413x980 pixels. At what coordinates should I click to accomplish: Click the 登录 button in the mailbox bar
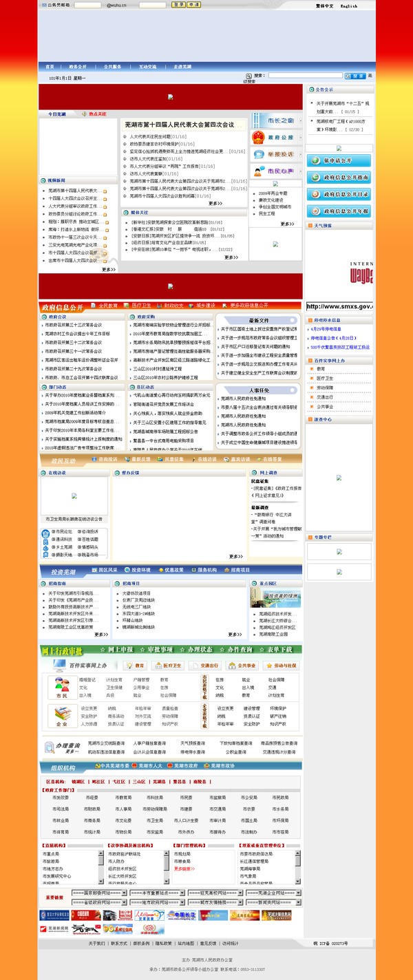178,5
